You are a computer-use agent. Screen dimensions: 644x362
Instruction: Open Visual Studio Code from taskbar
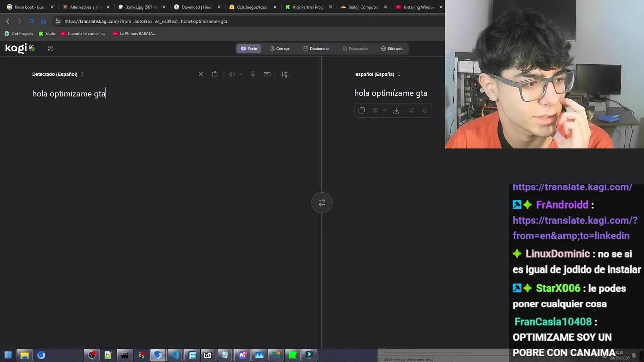point(174,355)
